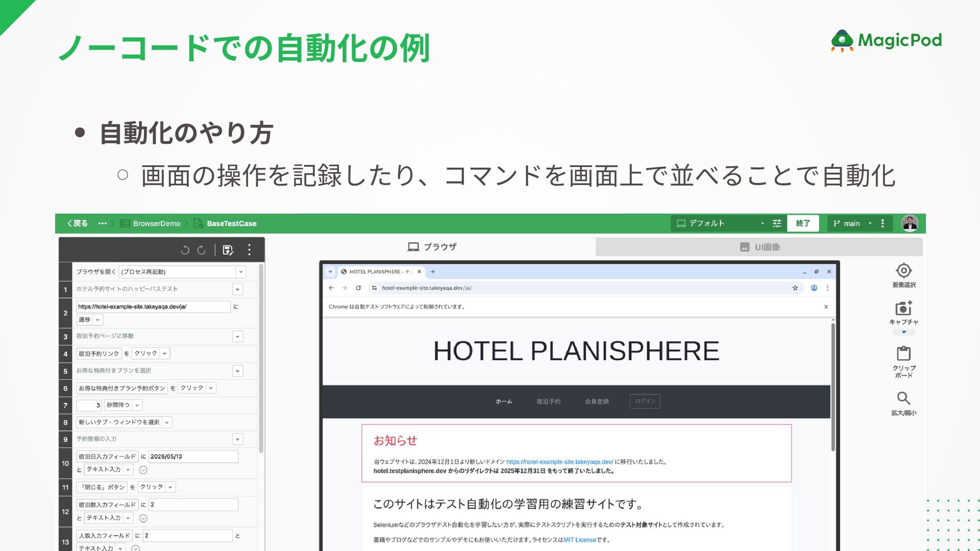Expand the プロセス再起動 option dropdown
Image resolution: width=980 pixels, height=551 pixels.
point(240,272)
